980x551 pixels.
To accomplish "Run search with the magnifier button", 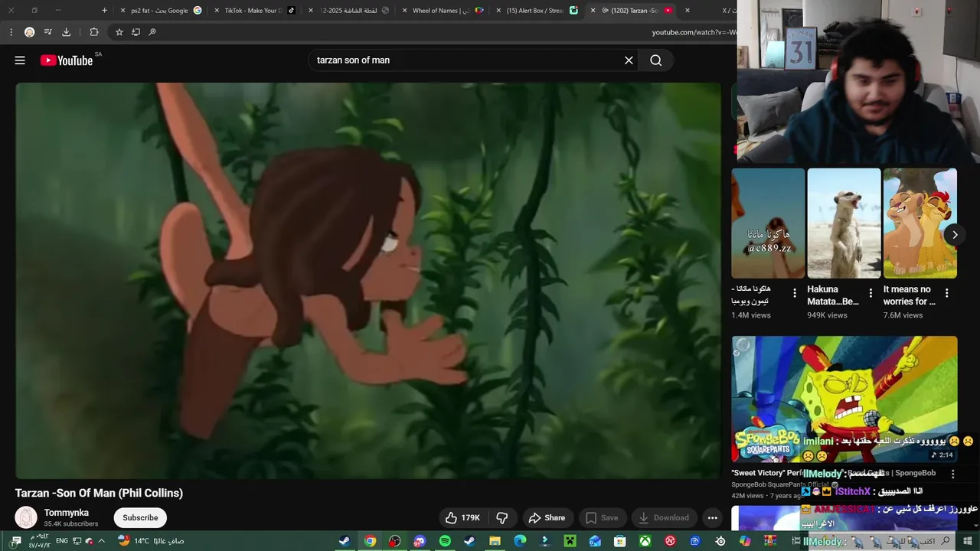I will 656,60.
